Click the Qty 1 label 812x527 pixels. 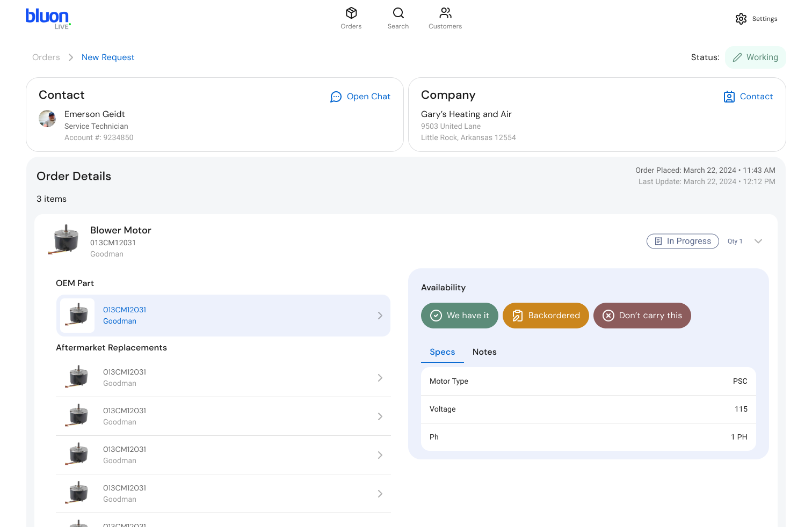pos(735,241)
